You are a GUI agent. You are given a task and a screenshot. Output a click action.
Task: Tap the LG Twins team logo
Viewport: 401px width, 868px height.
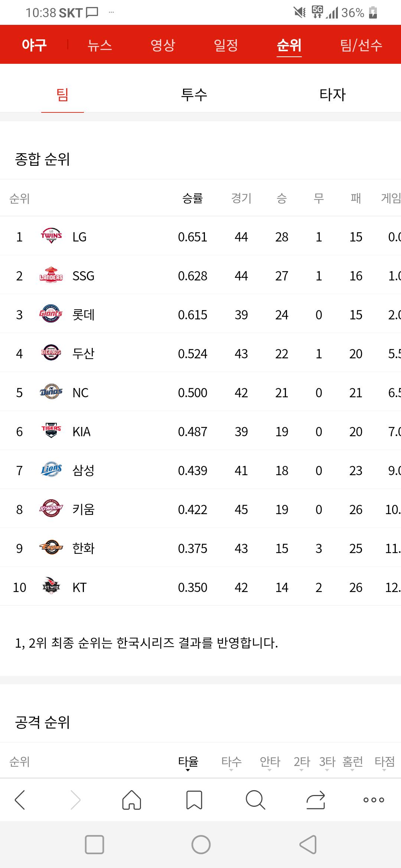click(x=51, y=236)
